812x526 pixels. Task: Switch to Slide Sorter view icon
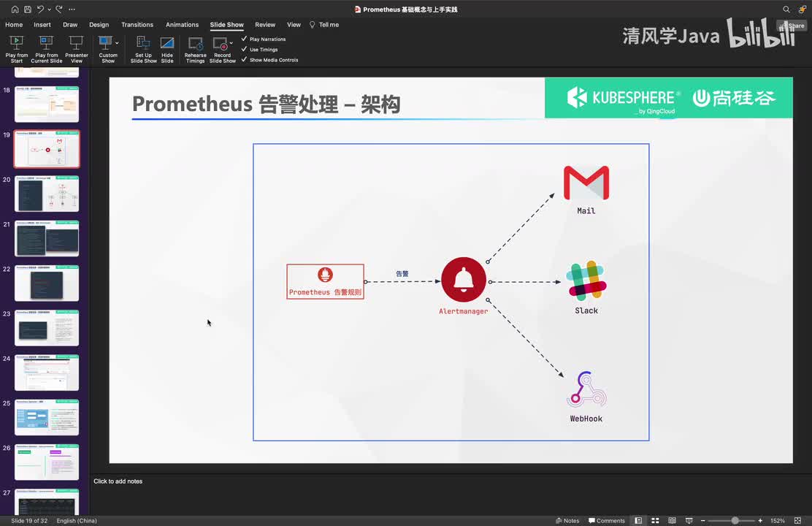point(655,521)
